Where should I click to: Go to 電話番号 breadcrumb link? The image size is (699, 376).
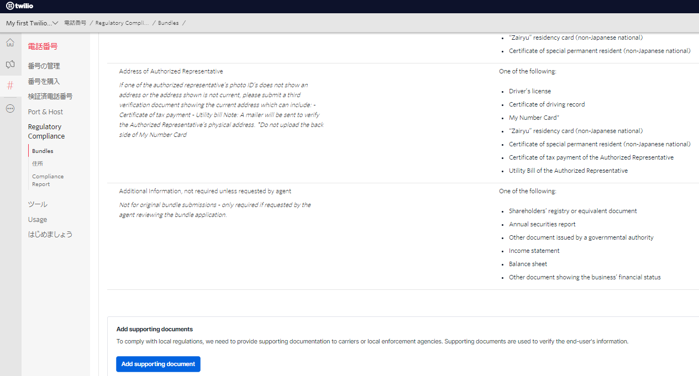[75, 23]
